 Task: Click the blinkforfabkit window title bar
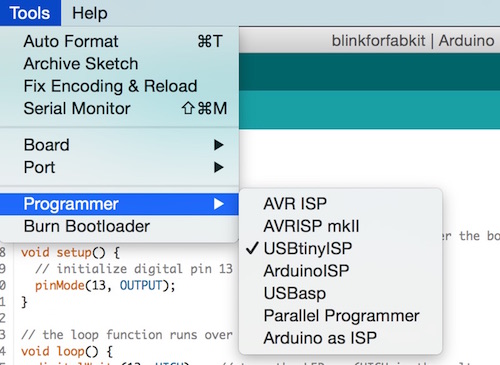369,40
